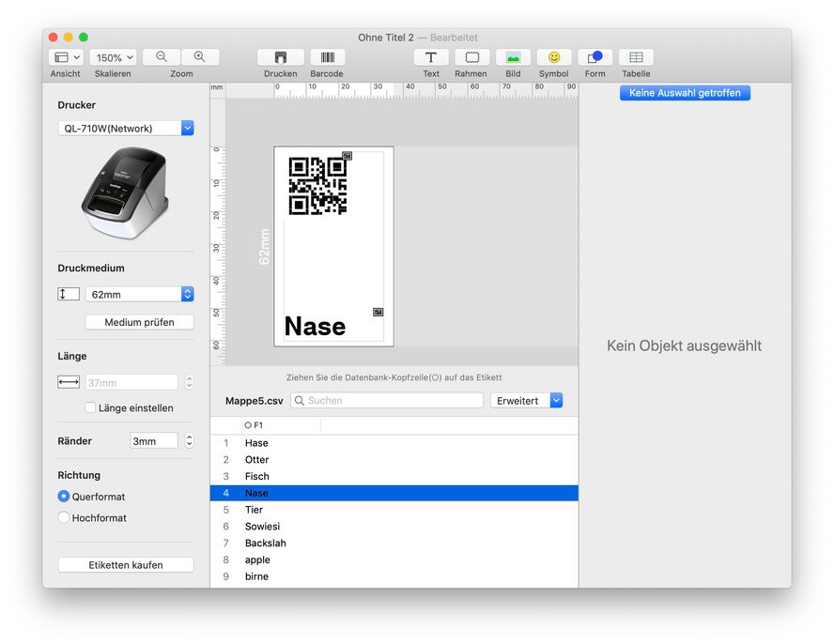
Task: Select the Fisch row in the list
Action: 394,476
